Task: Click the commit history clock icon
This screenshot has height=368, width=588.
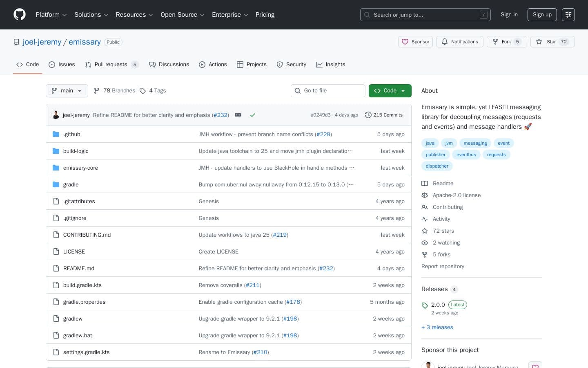Action: pyautogui.click(x=368, y=115)
